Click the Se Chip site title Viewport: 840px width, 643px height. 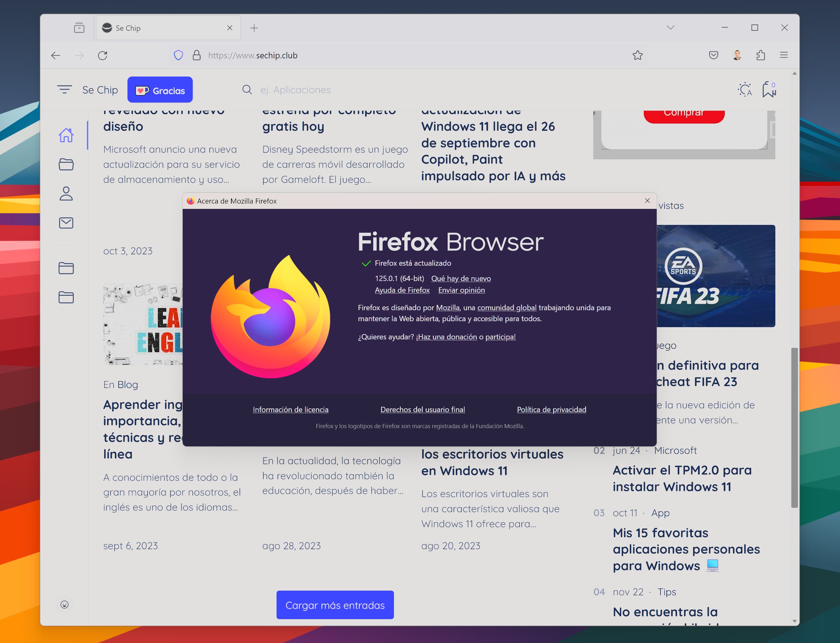(x=100, y=90)
